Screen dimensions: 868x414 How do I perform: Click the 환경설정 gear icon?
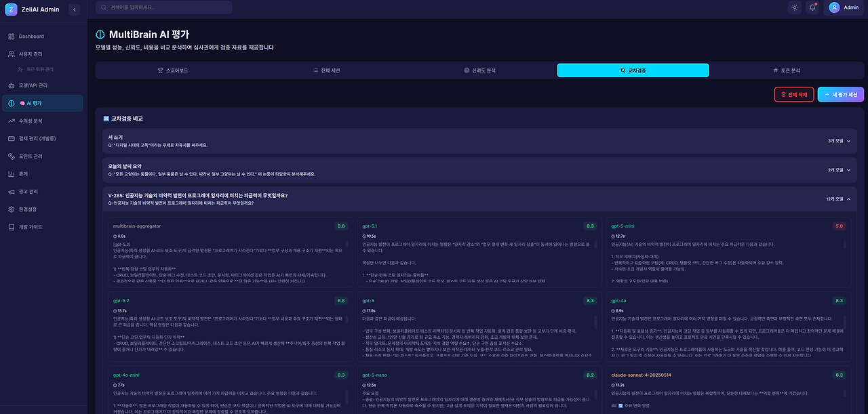pos(12,209)
